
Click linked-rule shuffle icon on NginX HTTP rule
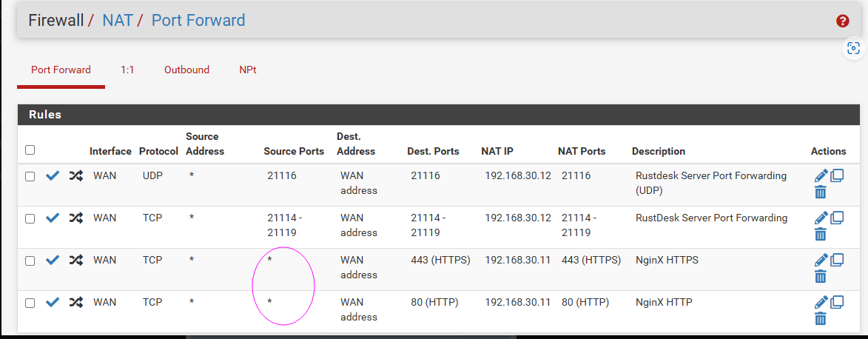tap(75, 303)
